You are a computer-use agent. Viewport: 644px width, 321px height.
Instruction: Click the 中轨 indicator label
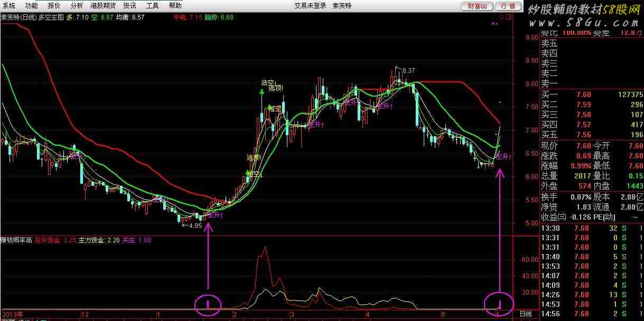tap(180, 17)
